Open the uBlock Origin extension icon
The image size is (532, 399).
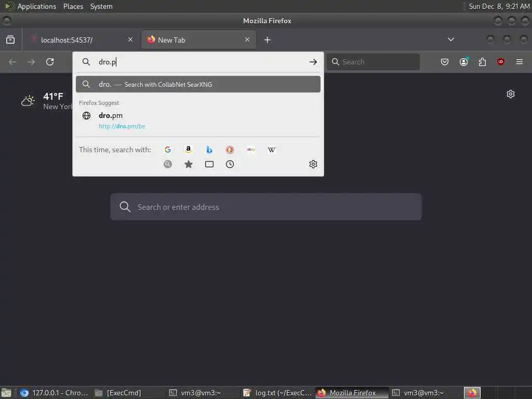[x=500, y=62]
